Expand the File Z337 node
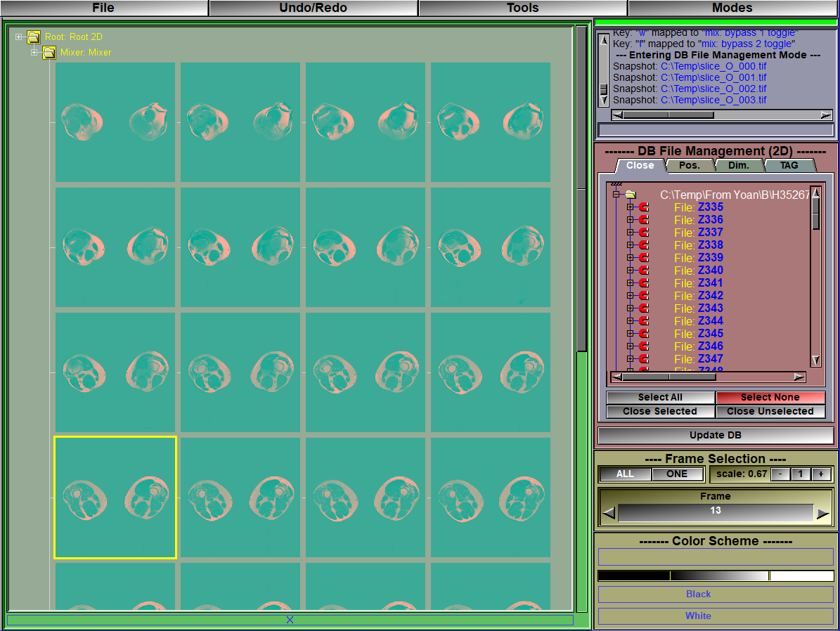The width and height of the screenshot is (840, 631). (x=630, y=232)
